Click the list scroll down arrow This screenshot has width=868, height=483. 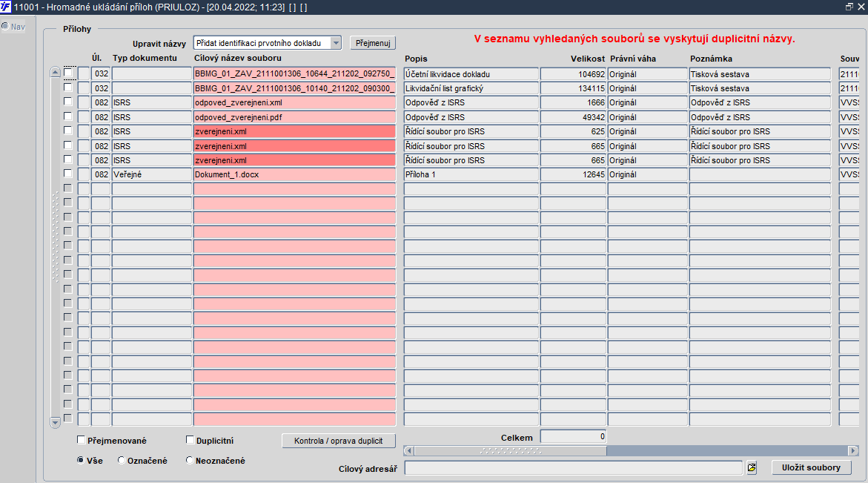tap(55, 422)
